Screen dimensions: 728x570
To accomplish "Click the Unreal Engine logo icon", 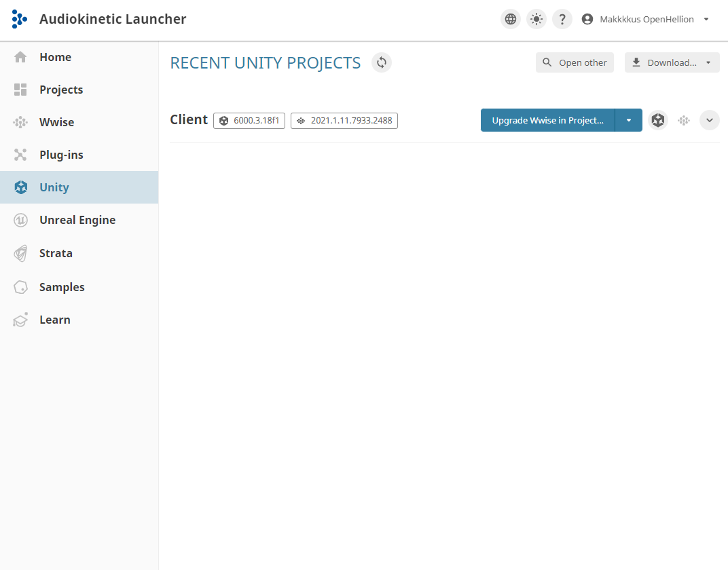I will point(20,220).
